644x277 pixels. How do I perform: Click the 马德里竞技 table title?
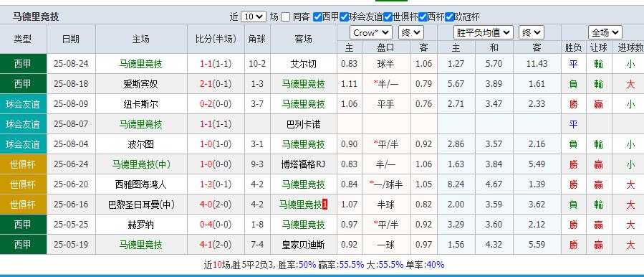(x=36, y=17)
